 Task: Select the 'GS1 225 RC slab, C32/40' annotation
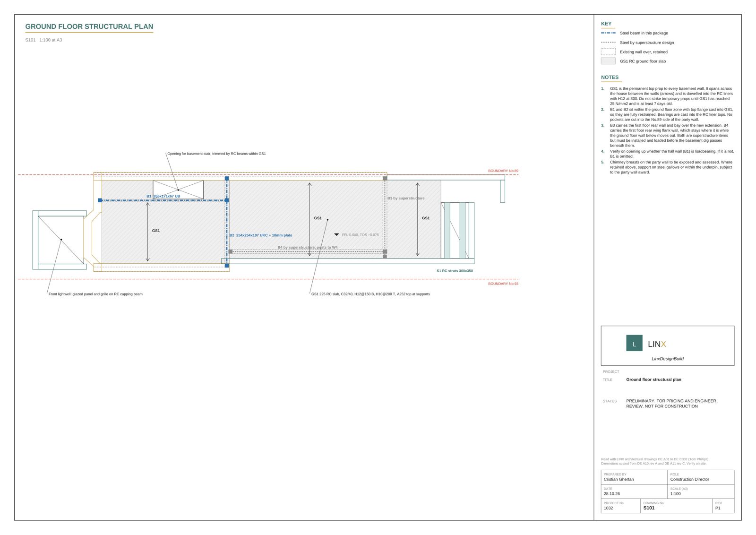pyautogui.click(x=370, y=294)
